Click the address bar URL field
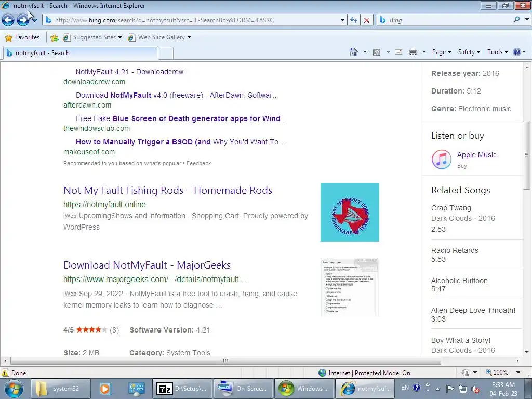The height and width of the screenshot is (399, 532). (196, 20)
